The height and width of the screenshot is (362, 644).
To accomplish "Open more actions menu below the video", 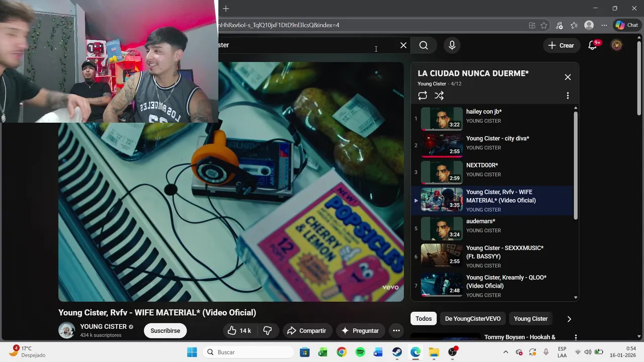I will [x=396, y=330].
